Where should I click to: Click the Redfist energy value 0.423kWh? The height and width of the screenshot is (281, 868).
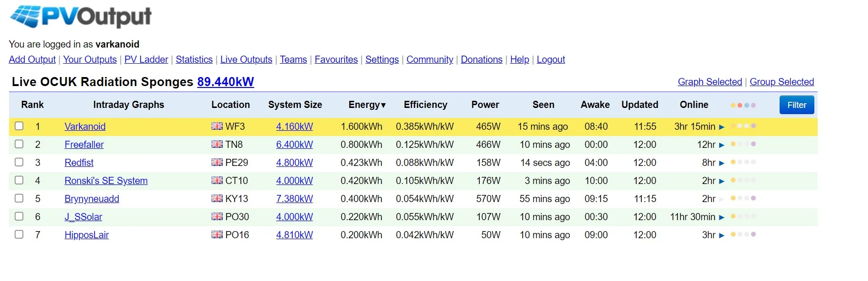(362, 163)
